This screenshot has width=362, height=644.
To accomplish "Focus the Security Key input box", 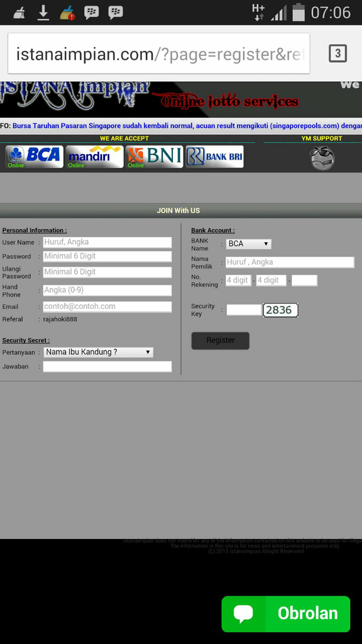I will click(244, 310).
